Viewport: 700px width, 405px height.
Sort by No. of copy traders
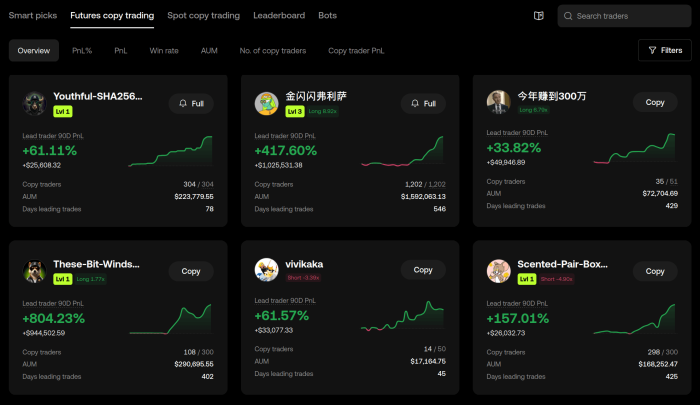[x=273, y=50]
